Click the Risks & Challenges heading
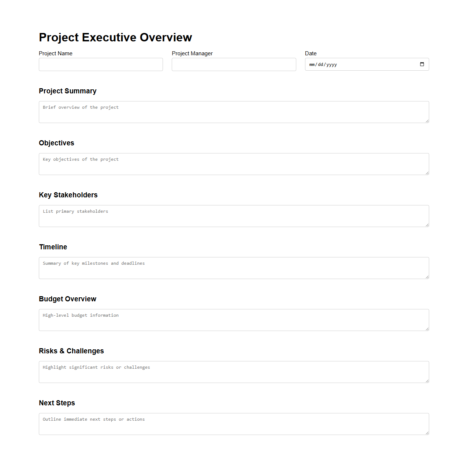This screenshot has width=468, height=476. coord(71,351)
